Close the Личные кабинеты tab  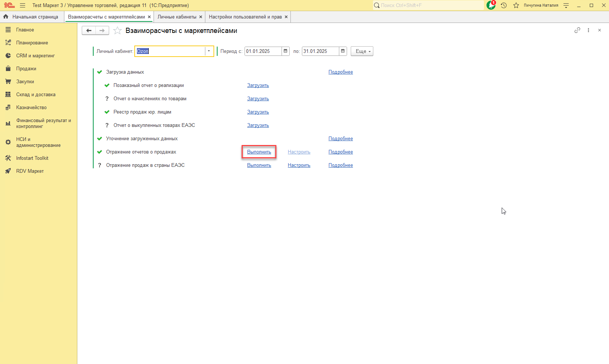(x=201, y=17)
